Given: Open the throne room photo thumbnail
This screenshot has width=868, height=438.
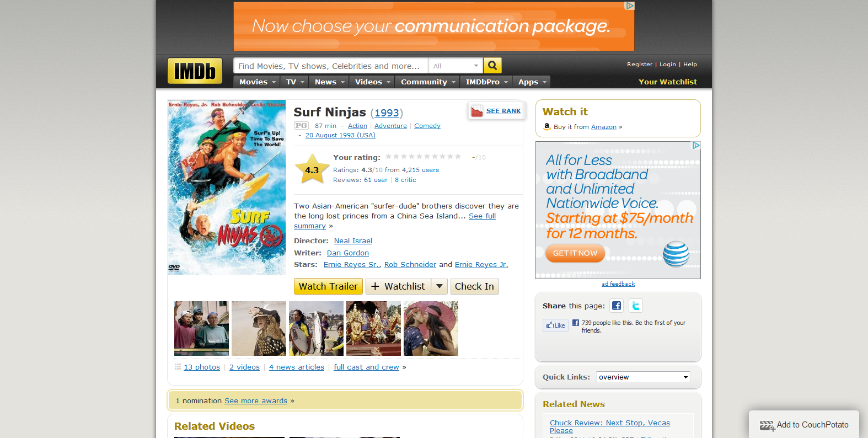Looking at the screenshot, I should [x=373, y=328].
